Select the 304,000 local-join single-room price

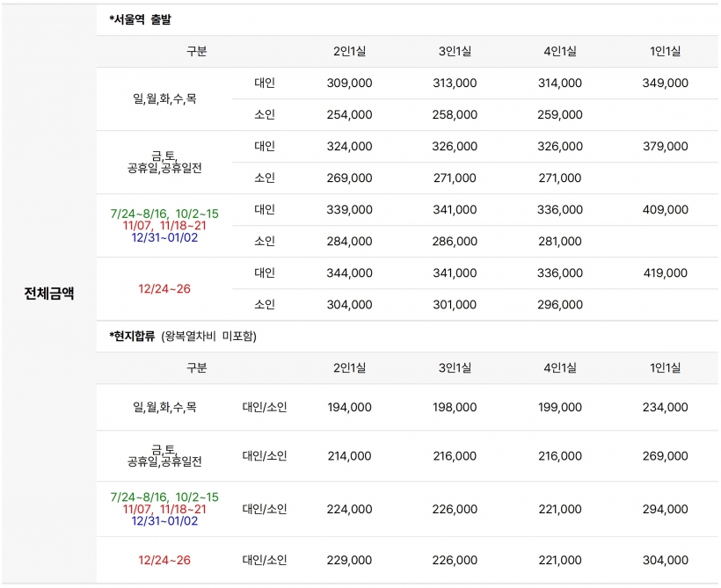[665, 560]
